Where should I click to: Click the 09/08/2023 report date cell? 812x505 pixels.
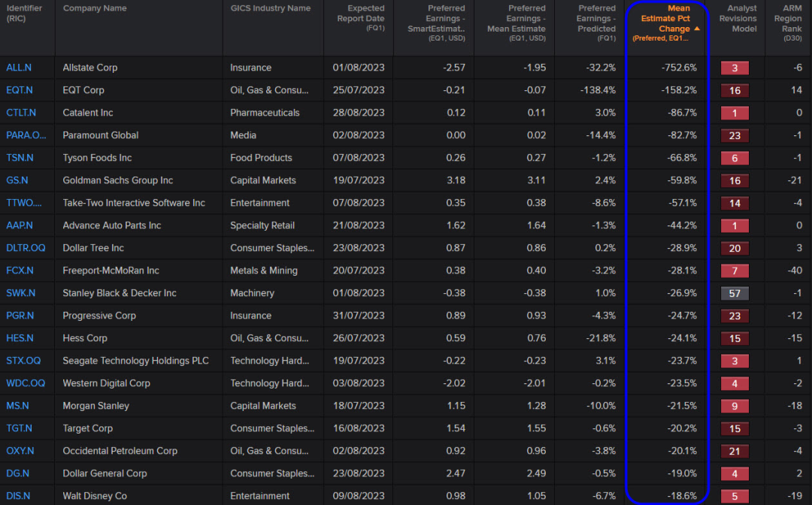359,496
